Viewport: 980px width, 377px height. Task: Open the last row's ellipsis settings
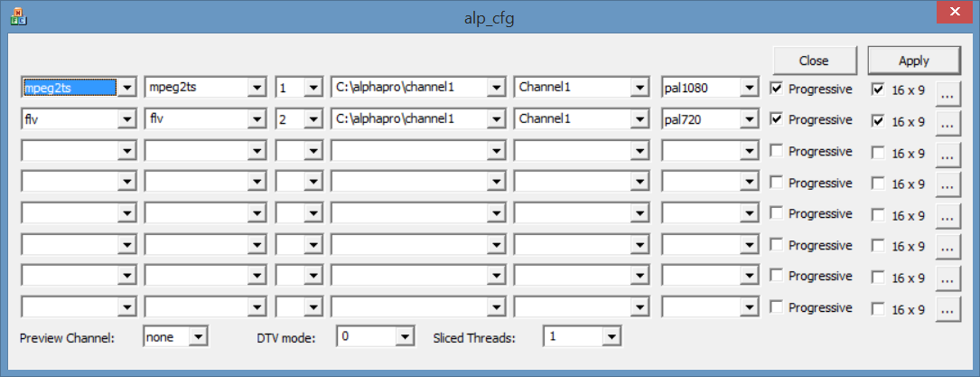tap(946, 310)
